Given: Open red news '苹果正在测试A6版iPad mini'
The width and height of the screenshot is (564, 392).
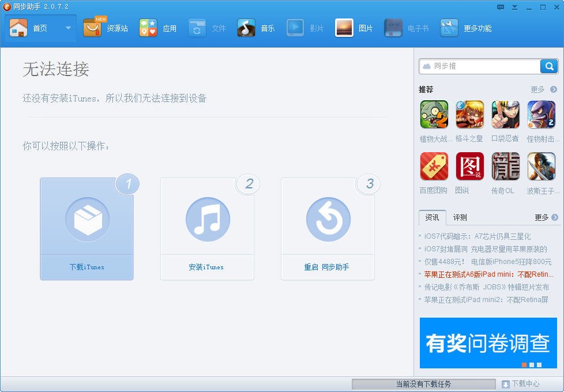Looking at the screenshot, I should pyautogui.click(x=489, y=274).
